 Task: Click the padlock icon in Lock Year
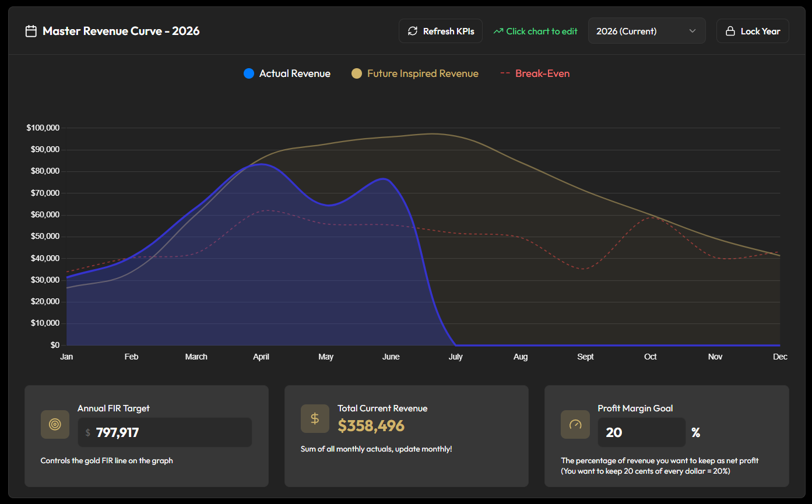click(730, 31)
